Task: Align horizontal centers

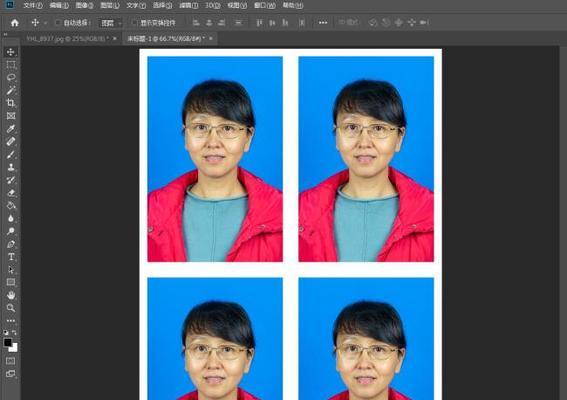Action: click(209, 23)
